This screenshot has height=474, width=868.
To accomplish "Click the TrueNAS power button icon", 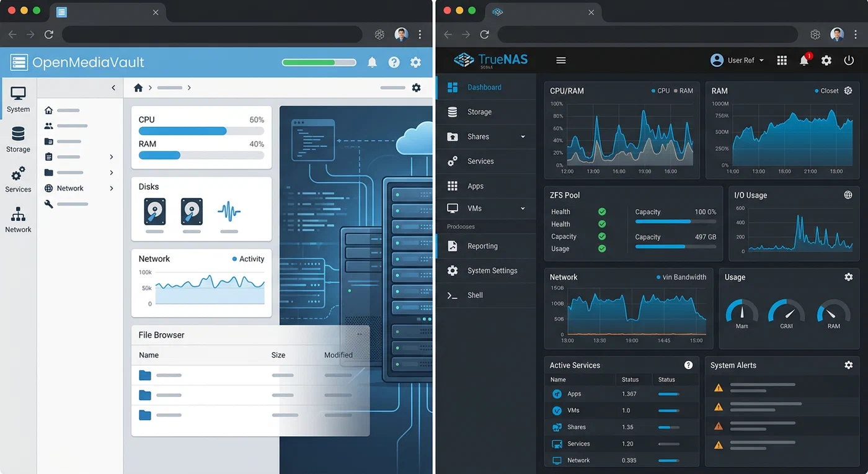I will point(849,60).
